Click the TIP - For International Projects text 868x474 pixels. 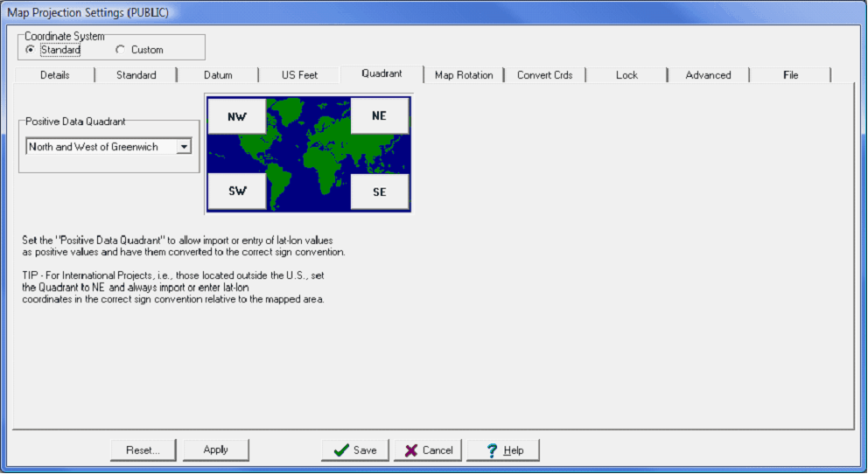tap(173, 287)
